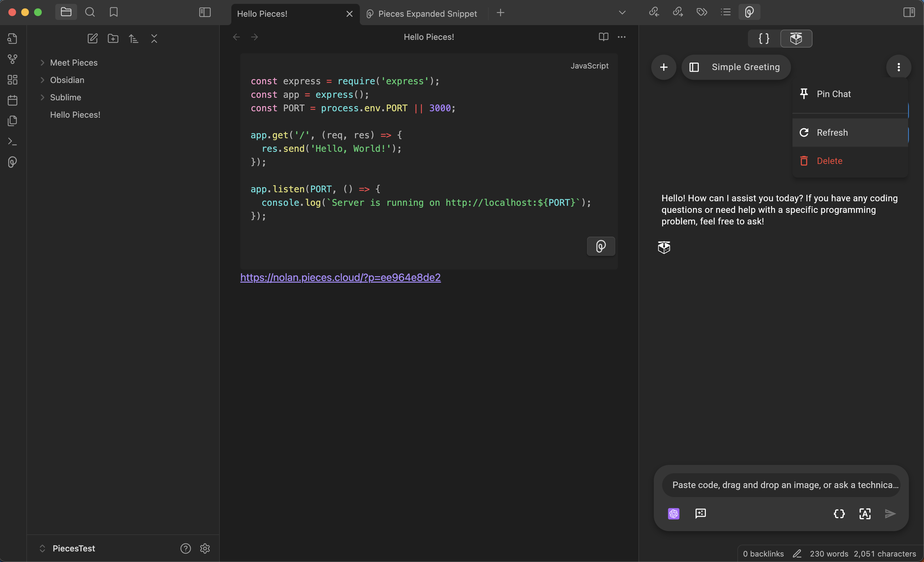The width and height of the screenshot is (924, 562).
Task: Extract code from image icon in chat
Action: 865,513
